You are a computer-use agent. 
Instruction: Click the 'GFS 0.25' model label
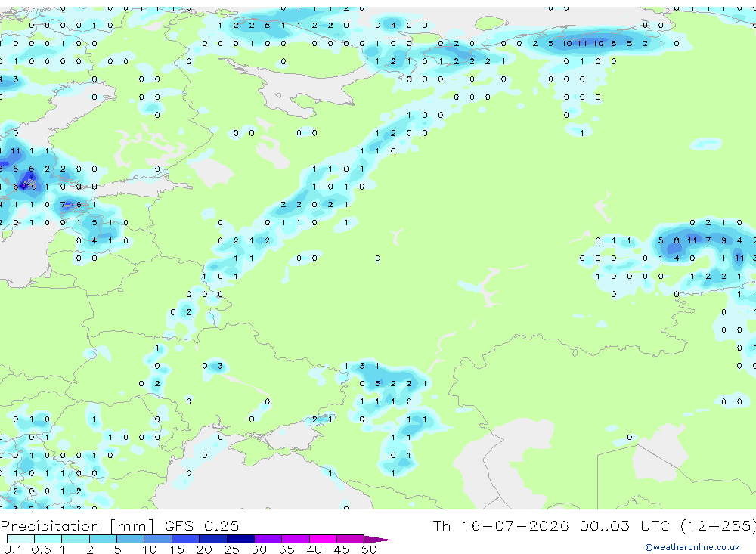tap(202, 525)
